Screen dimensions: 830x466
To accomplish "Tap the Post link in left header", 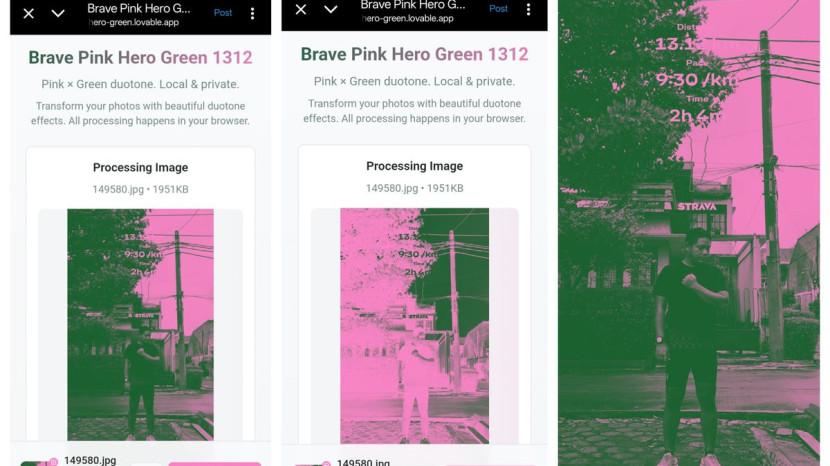I will [223, 13].
